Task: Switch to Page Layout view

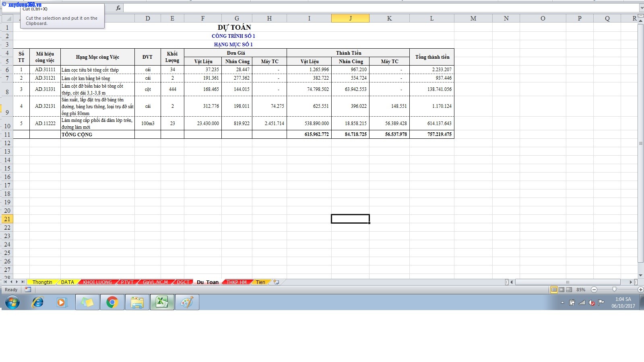Action: tap(561, 290)
